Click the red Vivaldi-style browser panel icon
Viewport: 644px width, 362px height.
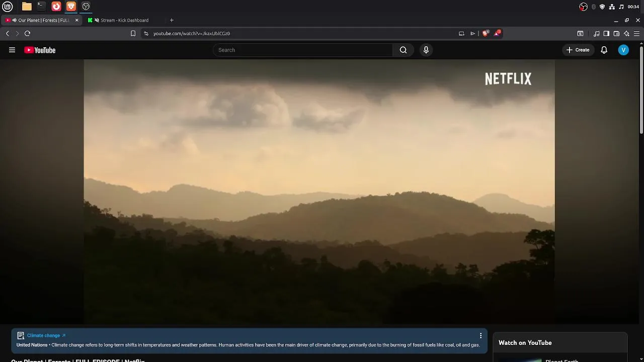point(56,7)
